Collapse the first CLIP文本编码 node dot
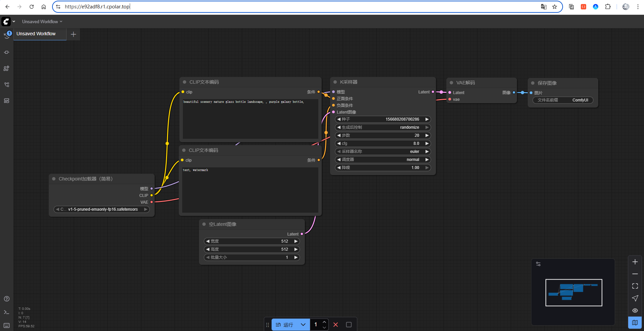The image size is (644, 331). click(x=185, y=82)
